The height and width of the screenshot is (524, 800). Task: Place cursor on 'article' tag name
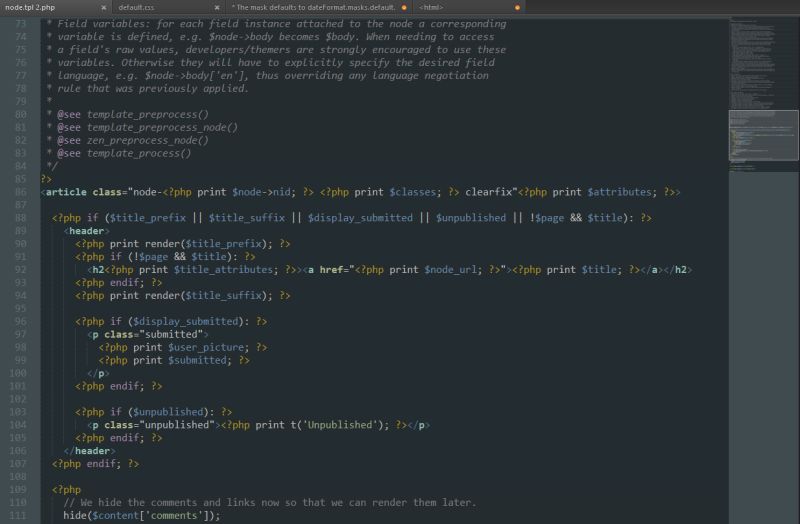66,192
